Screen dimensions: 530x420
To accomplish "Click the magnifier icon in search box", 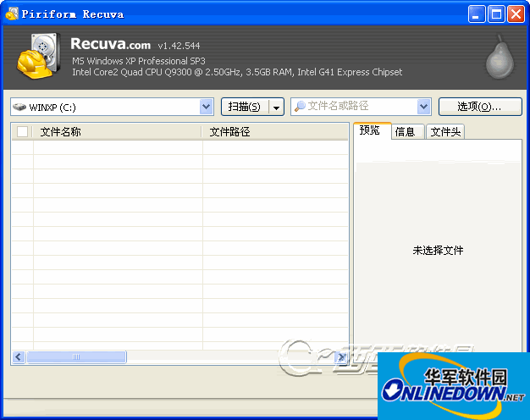I will coord(300,107).
